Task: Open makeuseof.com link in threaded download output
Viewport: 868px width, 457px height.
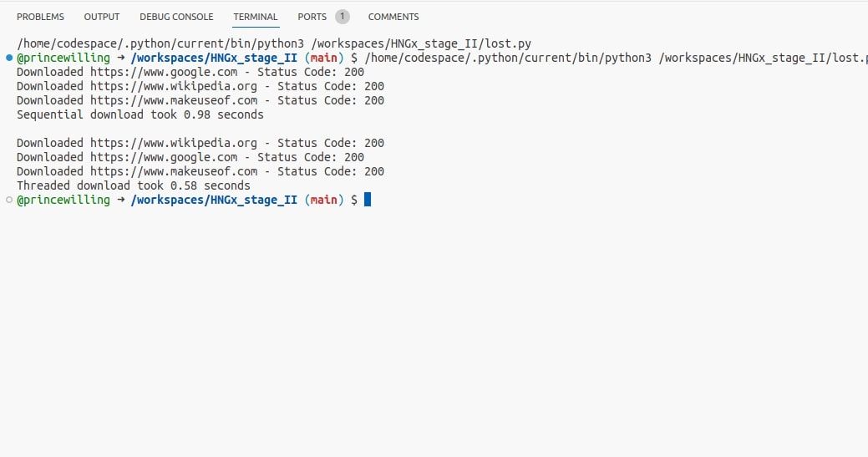Action: pyautogui.click(x=174, y=171)
